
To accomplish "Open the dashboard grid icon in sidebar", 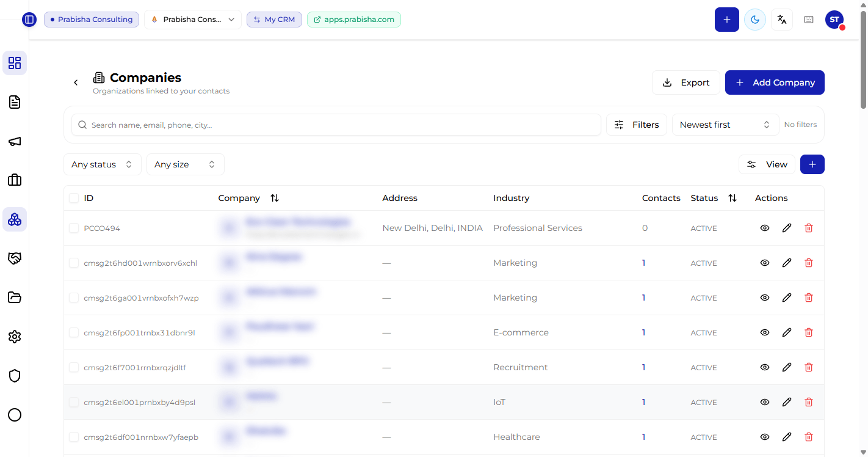I will click(15, 63).
